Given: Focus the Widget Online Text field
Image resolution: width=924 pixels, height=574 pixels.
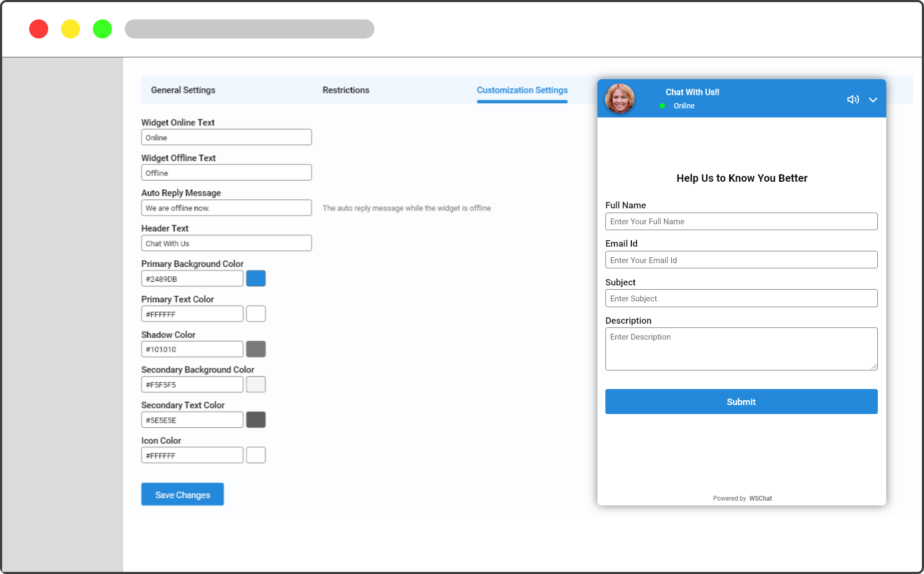Looking at the screenshot, I should (x=226, y=137).
